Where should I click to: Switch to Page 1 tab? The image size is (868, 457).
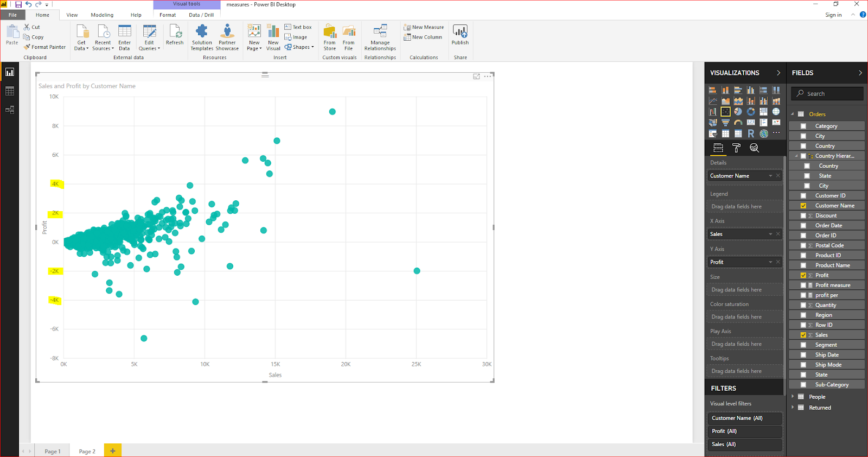(x=53, y=451)
